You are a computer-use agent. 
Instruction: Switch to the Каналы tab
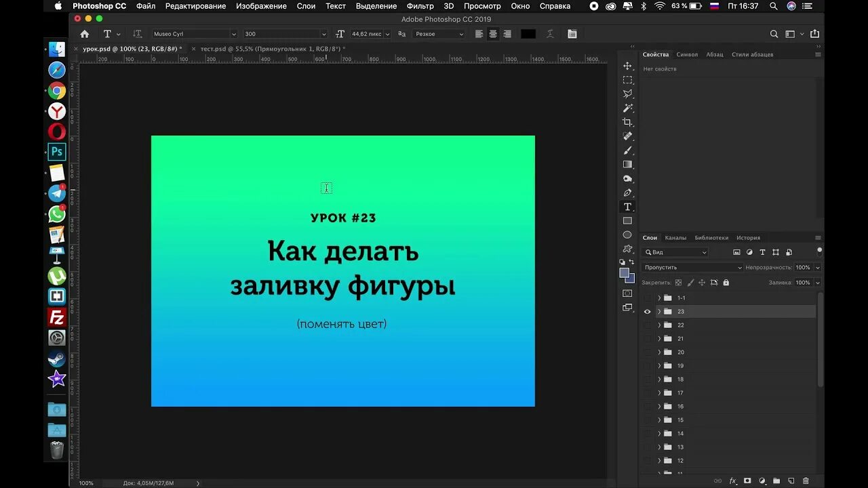(x=676, y=237)
